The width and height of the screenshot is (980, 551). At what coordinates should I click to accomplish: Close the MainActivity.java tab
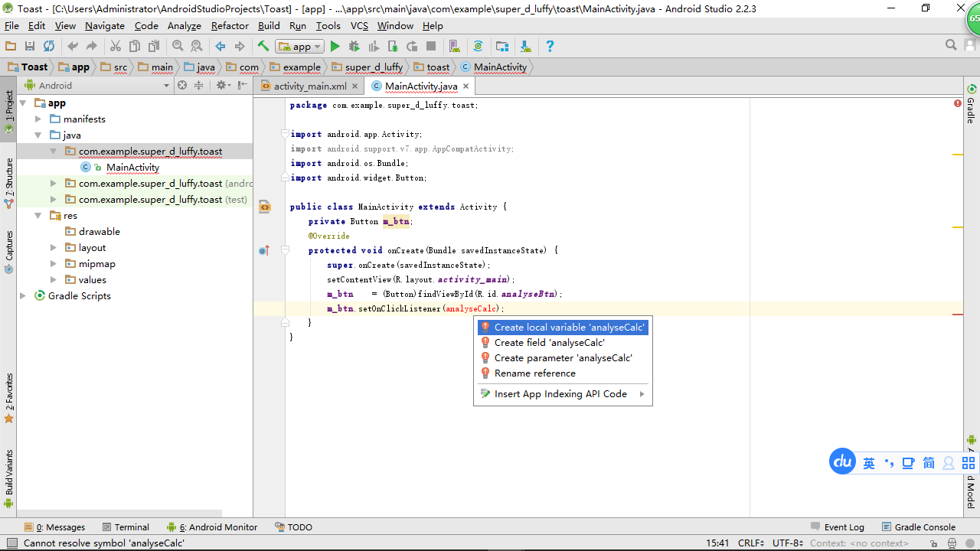pyautogui.click(x=465, y=86)
